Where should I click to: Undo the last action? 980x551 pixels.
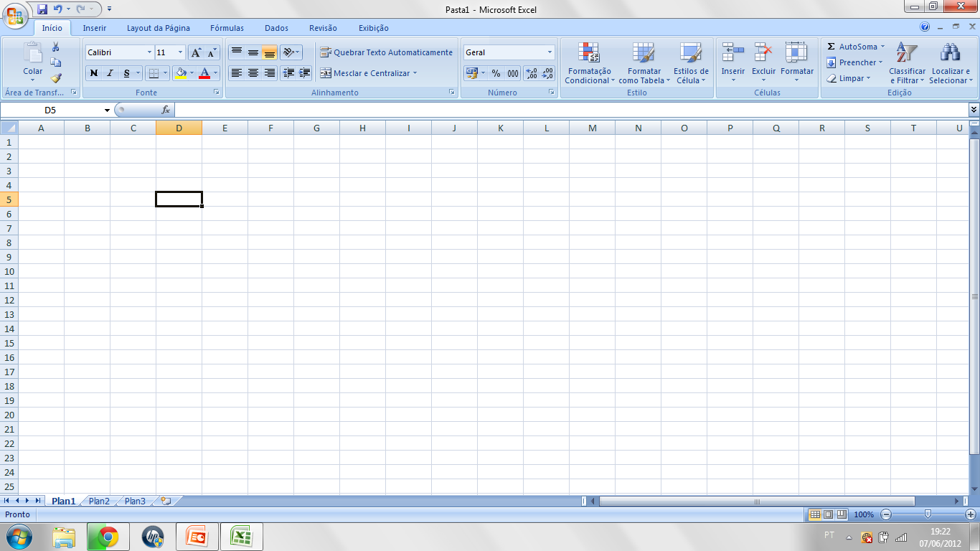58,9
